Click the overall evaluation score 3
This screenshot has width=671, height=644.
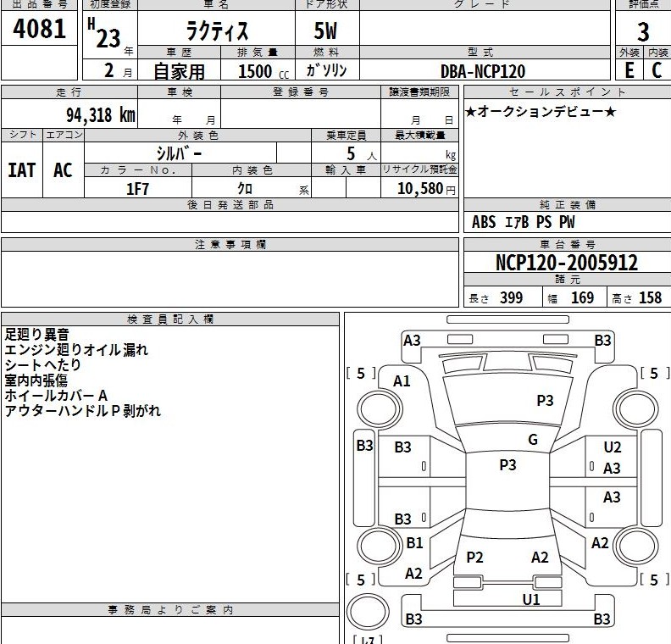pyautogui.click(x=643, y=32)
